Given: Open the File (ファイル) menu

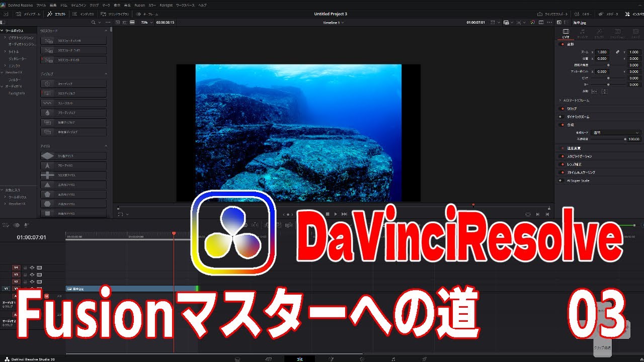Looking at the screenshot, I should 41,5.
